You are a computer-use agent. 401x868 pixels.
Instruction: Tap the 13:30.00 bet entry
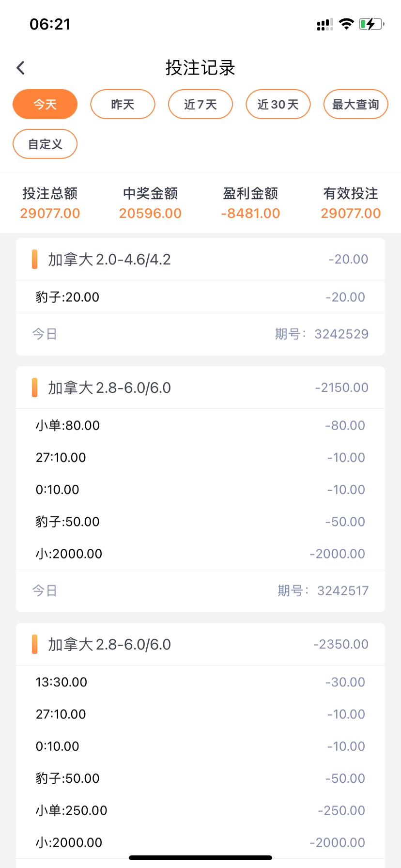(x=62, y=682)
